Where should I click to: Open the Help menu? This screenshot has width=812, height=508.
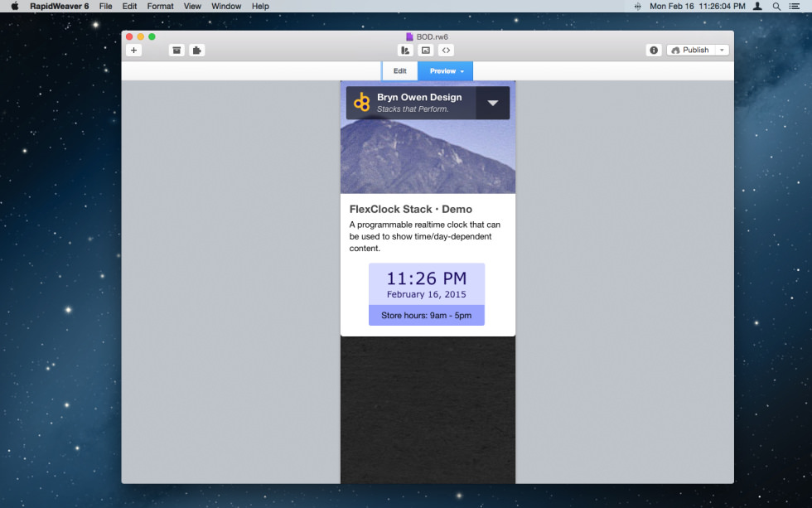pos(260,6)
